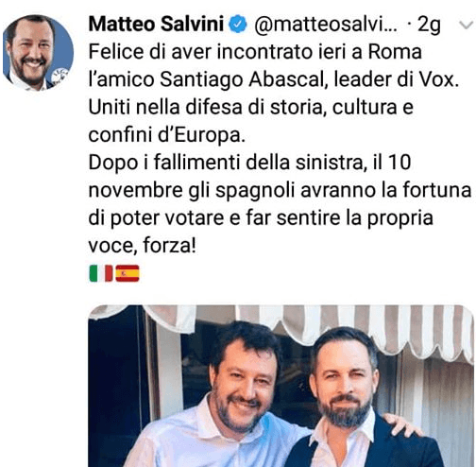This screenshot has width=476, height=467.
Task: Click the words Santiago Abascal in tweet
Action: (x=242, y=79)
